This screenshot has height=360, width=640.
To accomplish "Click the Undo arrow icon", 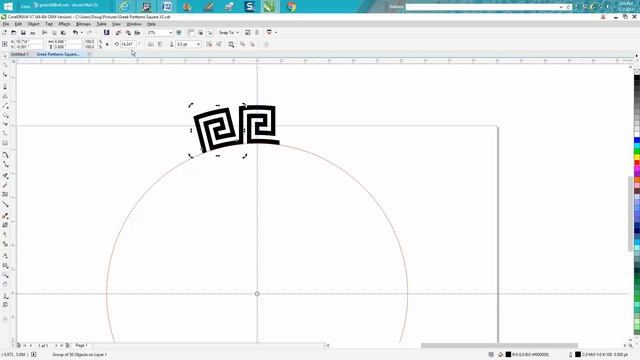I will [x=75, y=33].
